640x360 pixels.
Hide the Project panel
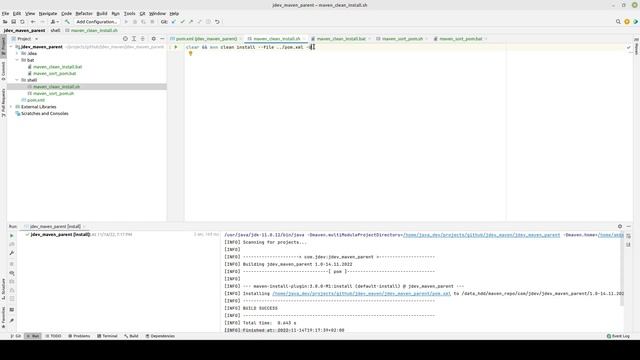(x=162, y=39)
